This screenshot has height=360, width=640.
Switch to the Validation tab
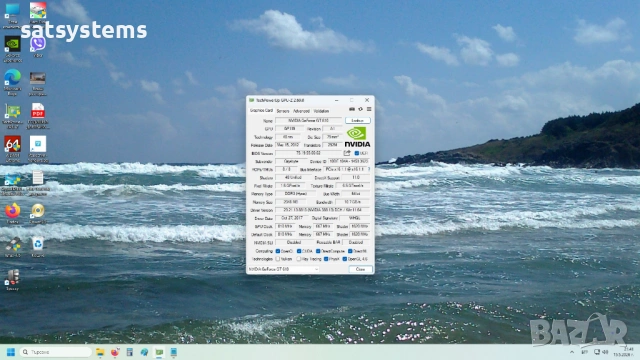(x=321, y=111)
